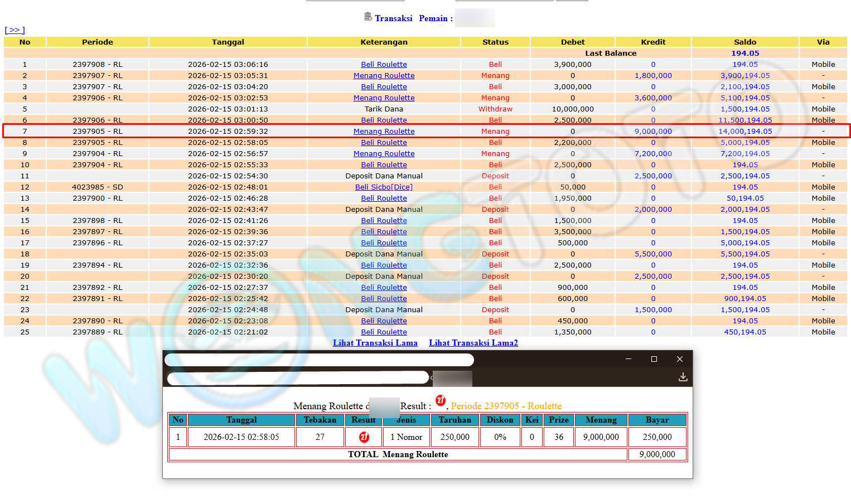Screen dimensions: 851x504
Task: Open Beli Roulette link for period 2397908
Action: (x=384, y=65)
